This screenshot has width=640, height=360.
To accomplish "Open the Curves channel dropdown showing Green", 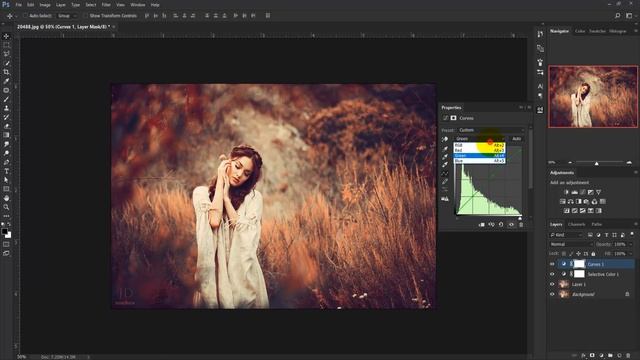I will [480, 139].
